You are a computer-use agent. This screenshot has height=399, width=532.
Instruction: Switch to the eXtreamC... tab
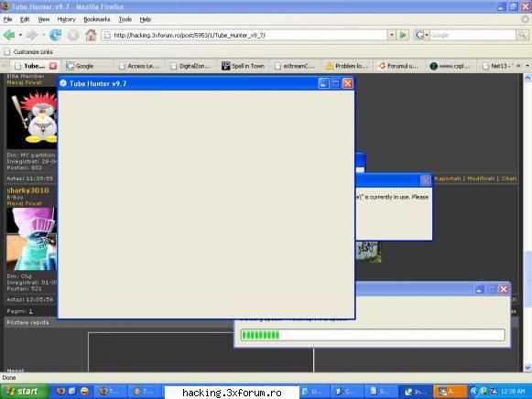(x=295, y=66)
